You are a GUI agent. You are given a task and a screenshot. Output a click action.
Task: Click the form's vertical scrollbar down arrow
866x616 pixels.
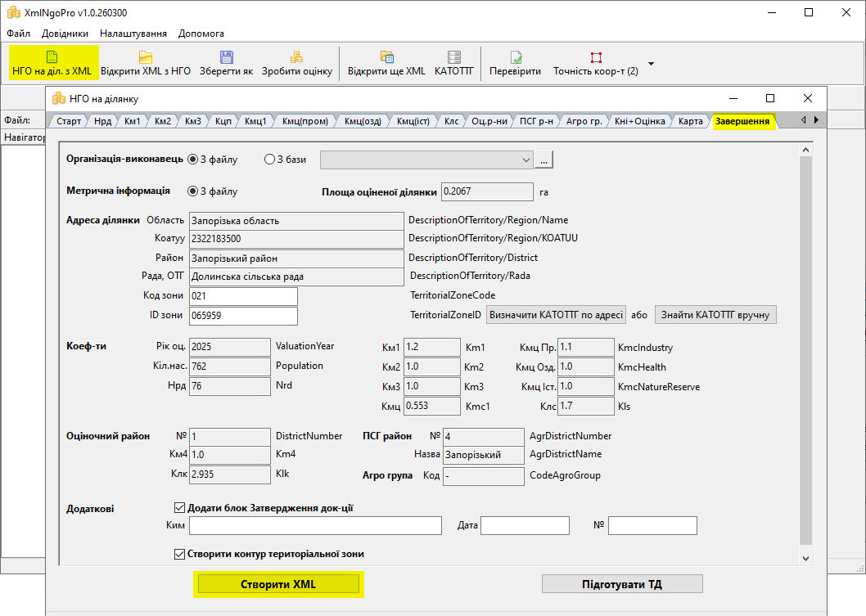(805, 558)
